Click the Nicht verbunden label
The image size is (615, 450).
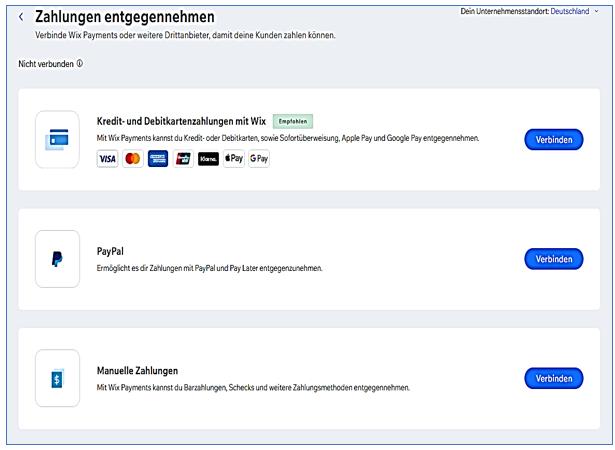point(46,64)
